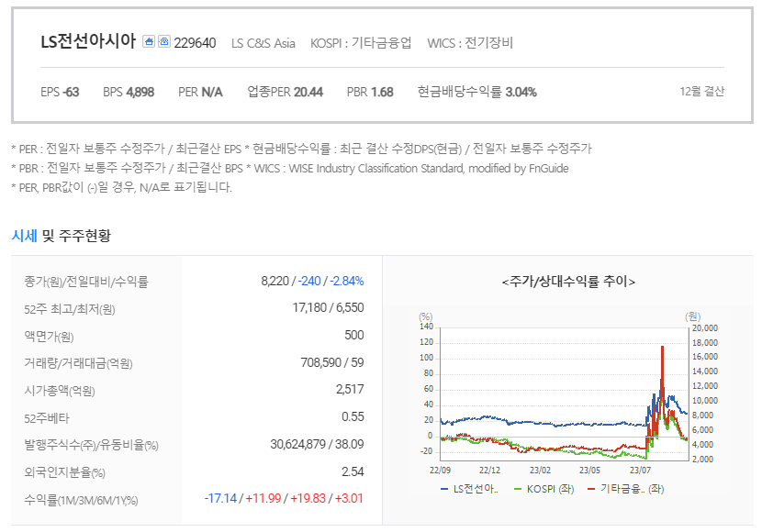Click the 140 percent left axis label

(426, 327)
